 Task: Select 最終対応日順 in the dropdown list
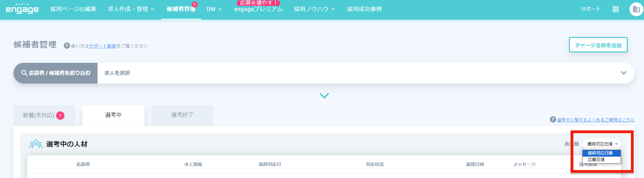(602, 153)
